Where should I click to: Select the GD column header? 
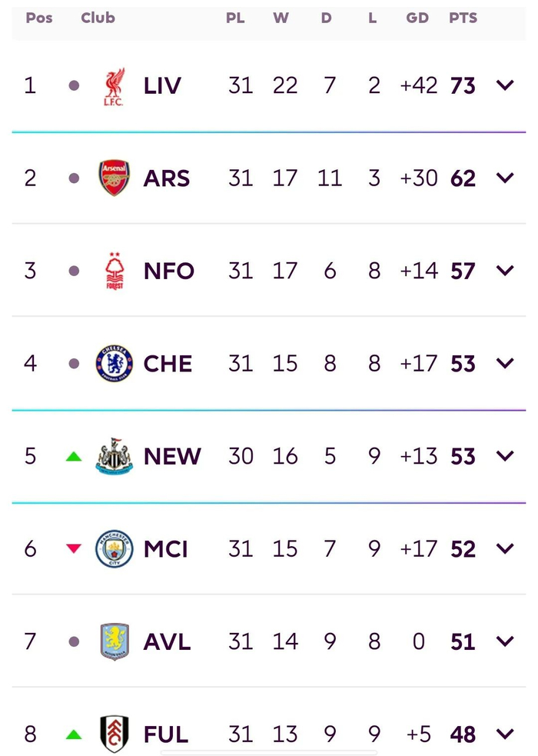coord(417,18)
